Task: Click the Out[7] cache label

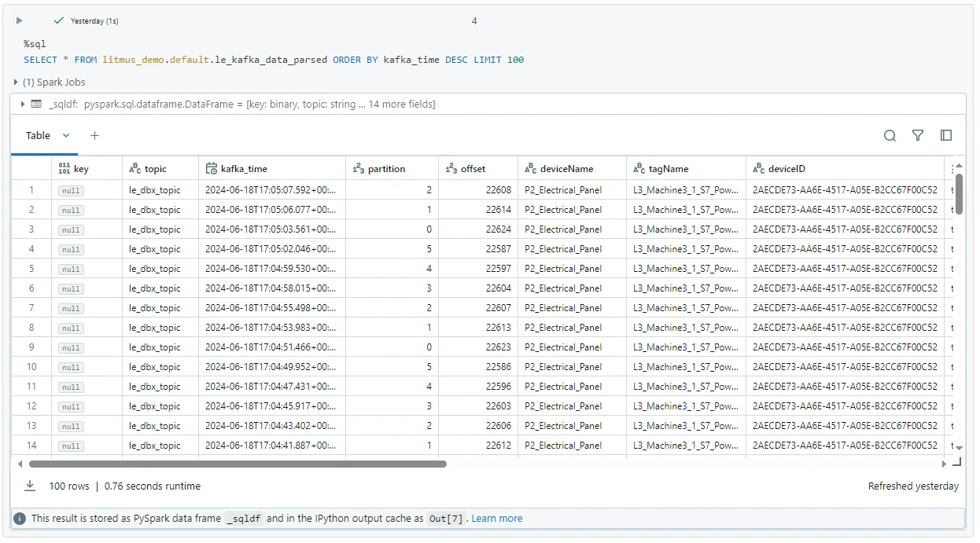Action: click(x=447, y=519)
